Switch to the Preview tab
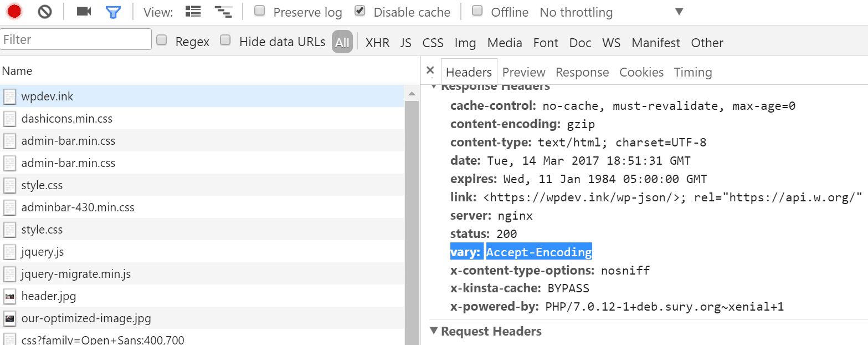The height and width of the screenshot is (345, 868). click(523, 72)
